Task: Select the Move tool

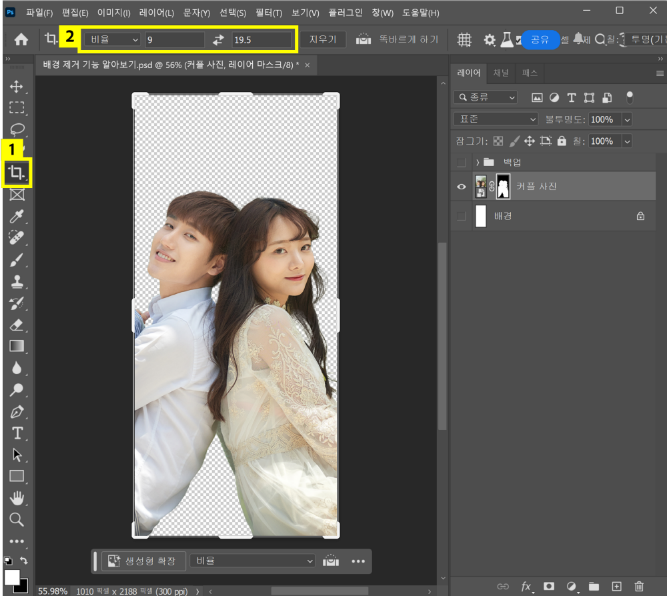Action: click(17, 86)
